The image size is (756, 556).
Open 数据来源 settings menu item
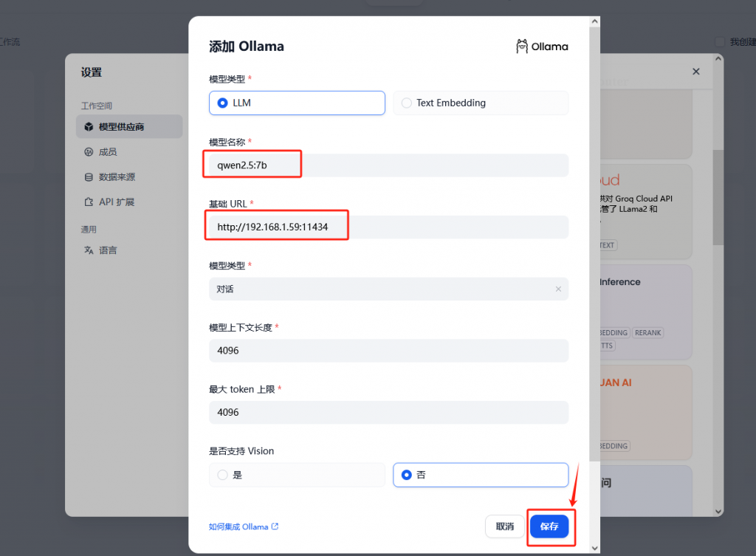pos(129,177)
